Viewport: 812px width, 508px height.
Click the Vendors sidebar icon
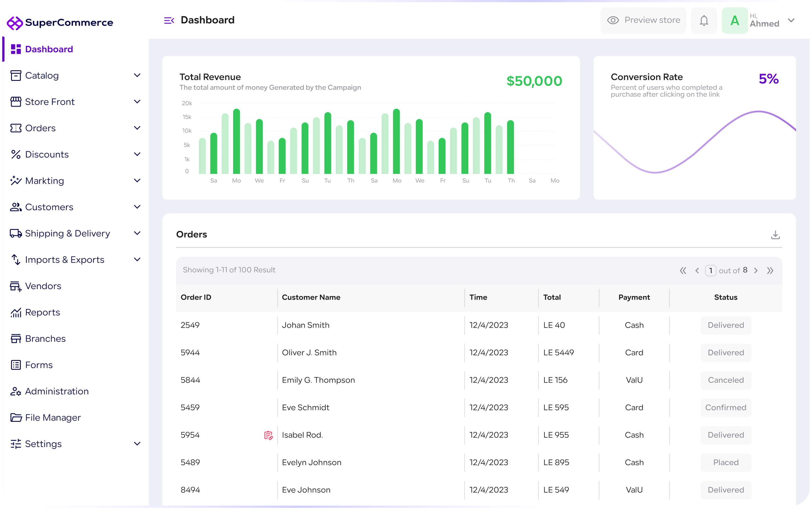point(16,286)
